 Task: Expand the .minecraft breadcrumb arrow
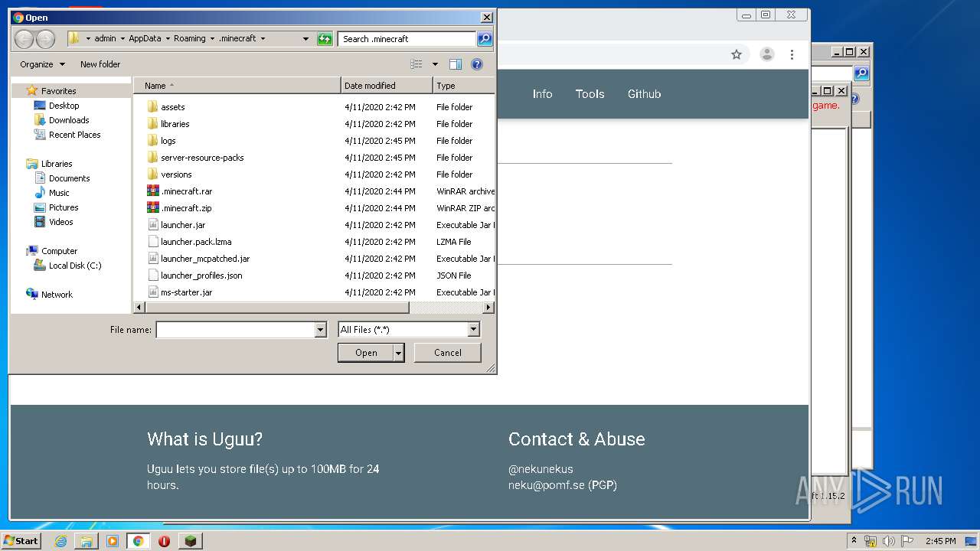[263, 38]
